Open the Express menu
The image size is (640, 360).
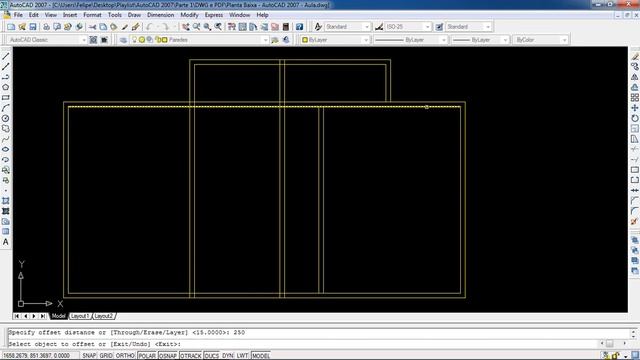click(x=214, y=15)
